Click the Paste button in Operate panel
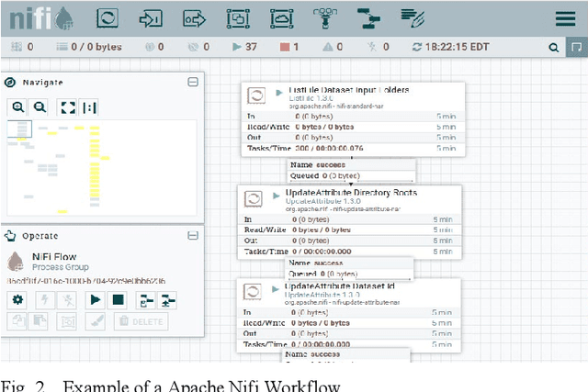Viewport: 588px width, 392px height. 39,321
